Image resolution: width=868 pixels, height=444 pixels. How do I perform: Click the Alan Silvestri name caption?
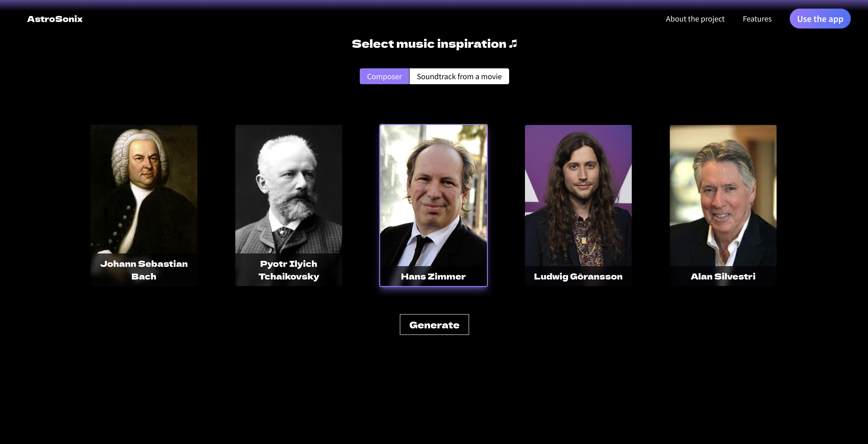pyautogui.click(x=723, y=277)
